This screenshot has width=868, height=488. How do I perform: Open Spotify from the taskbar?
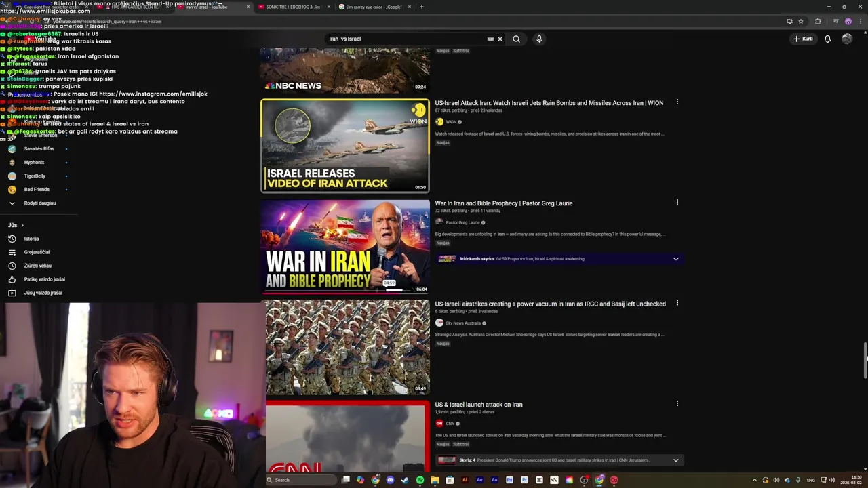(420, 480)
